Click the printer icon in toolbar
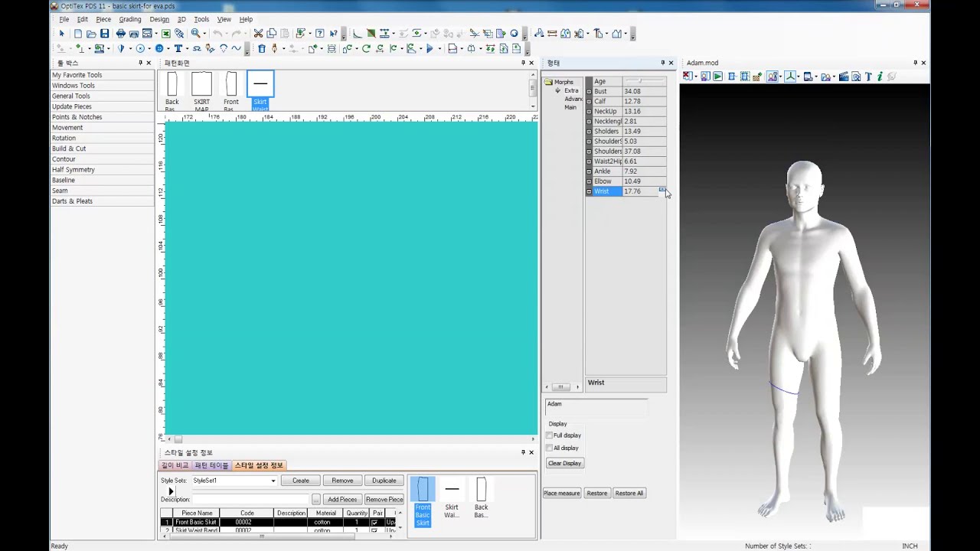 (x=120, y=34)
